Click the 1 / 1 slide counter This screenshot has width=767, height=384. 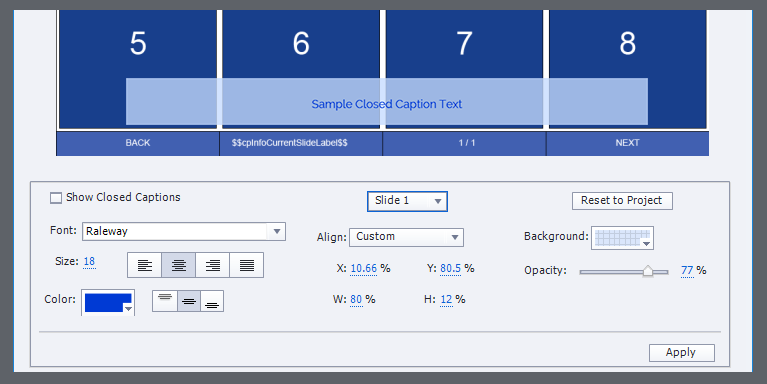[467, 143]
